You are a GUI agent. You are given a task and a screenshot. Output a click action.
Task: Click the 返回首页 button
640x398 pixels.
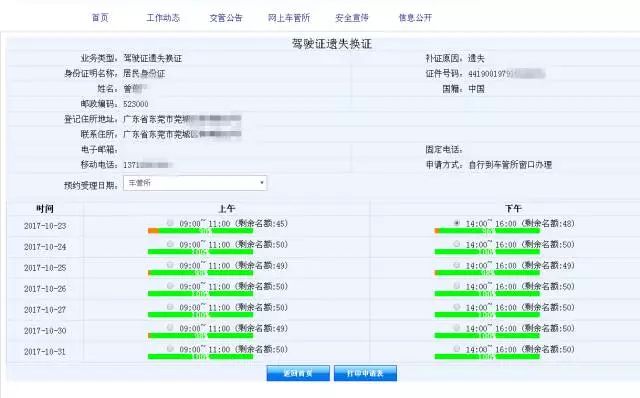[298, 373]
